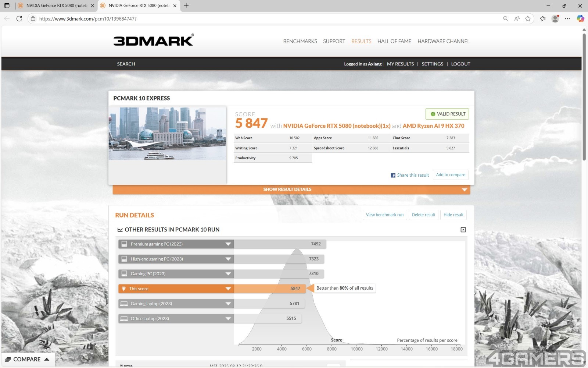Open My Results link

click(400, 64)
